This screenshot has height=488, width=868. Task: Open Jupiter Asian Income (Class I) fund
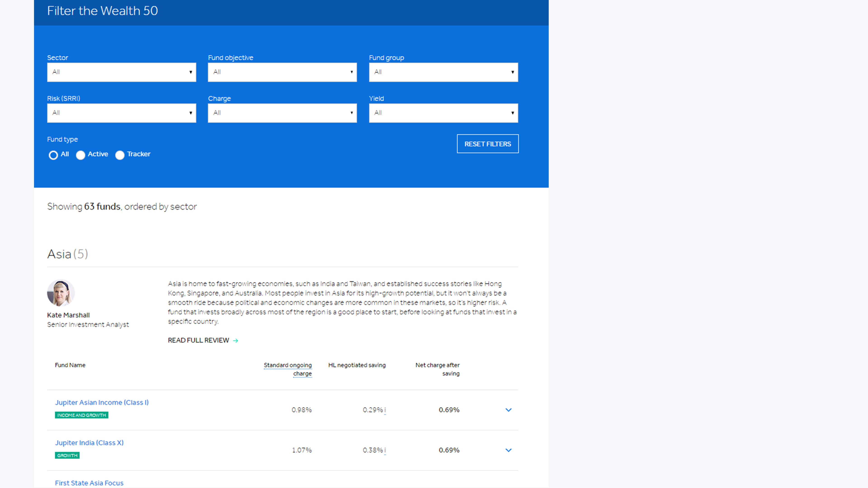[x=102, y=402]
